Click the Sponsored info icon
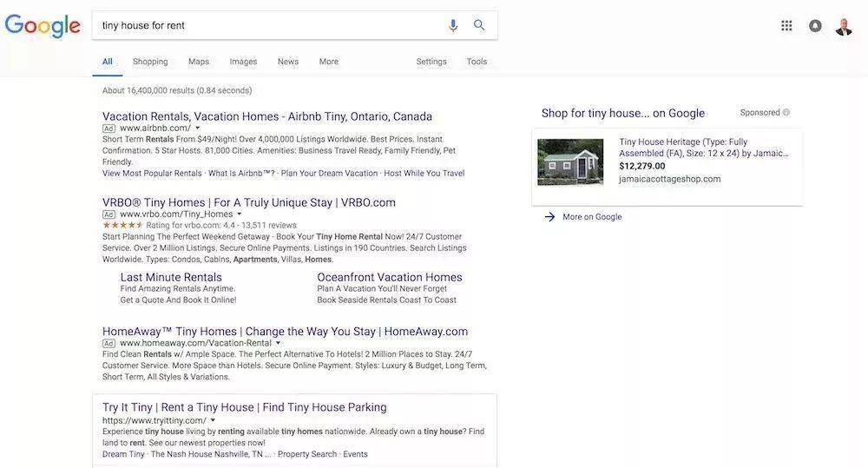868x468 pixels. coord(786,113)
